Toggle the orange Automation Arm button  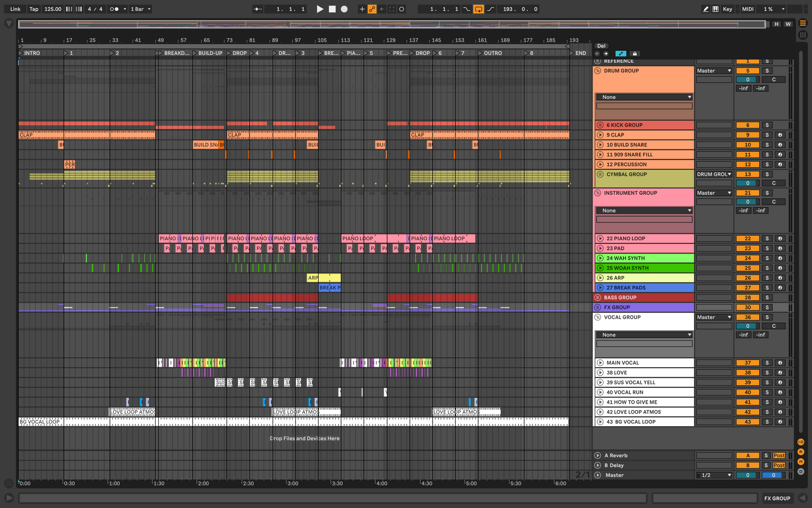[x=372, y=9]
